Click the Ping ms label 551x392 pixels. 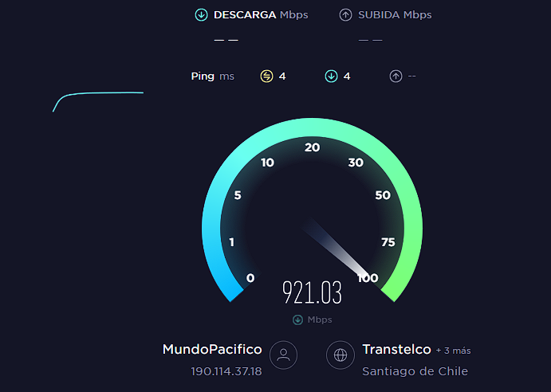point(213,76)
